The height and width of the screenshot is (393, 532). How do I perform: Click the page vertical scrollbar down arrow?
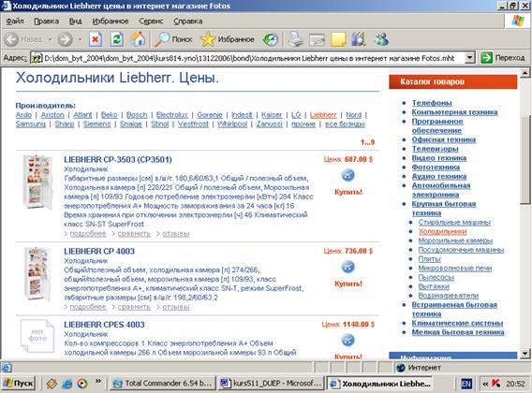point(525,354)
